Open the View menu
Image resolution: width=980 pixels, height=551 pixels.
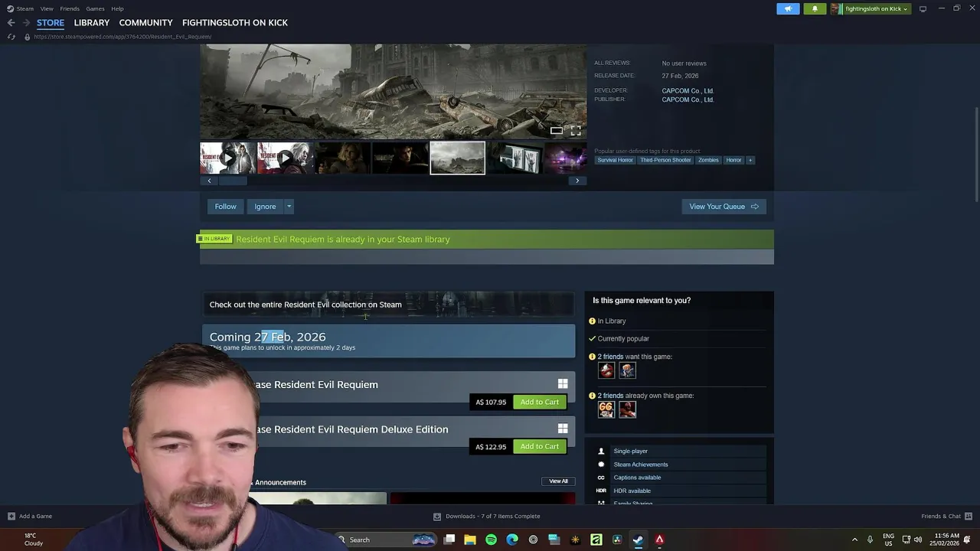coord(47,8)
